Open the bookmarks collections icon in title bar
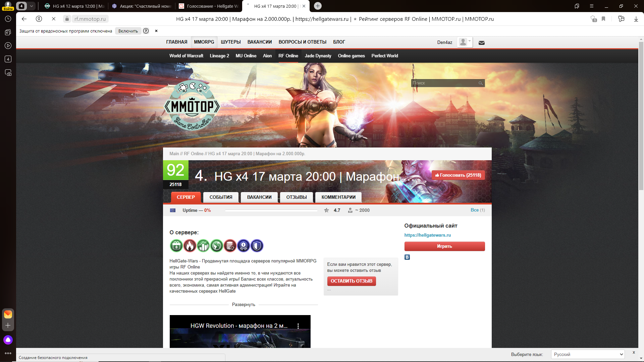Viewport: 644px width, 362px height. (x=577, y=6)
